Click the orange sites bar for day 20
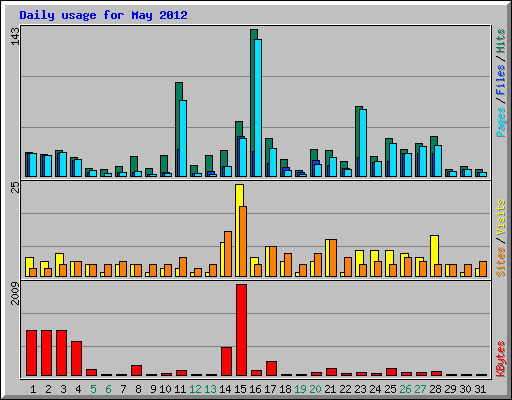 [318, 265]
